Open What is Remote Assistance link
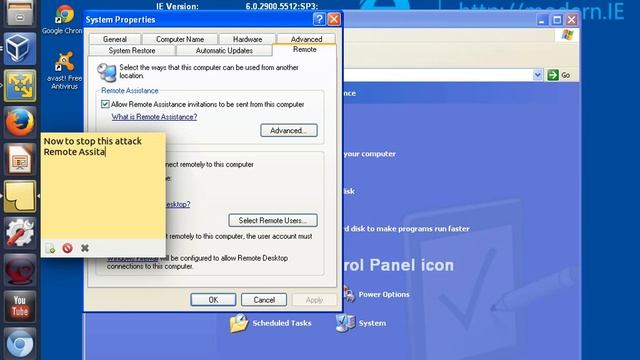The width and height of the screenshot is (640, 360). [x=154, y=117]
